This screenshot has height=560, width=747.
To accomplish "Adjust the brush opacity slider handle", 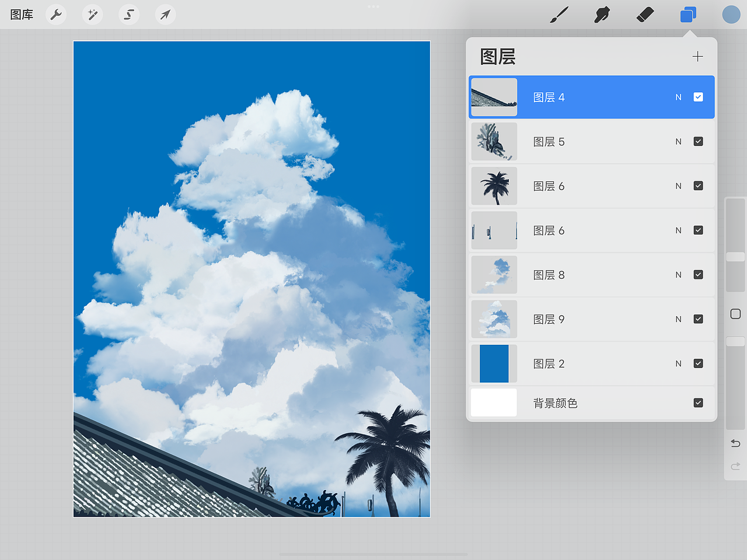I will (735, 341).
